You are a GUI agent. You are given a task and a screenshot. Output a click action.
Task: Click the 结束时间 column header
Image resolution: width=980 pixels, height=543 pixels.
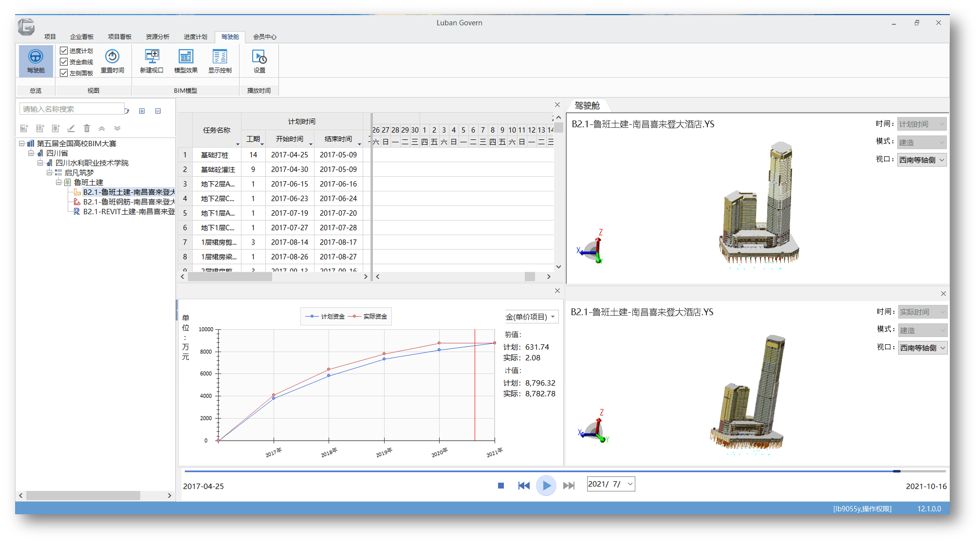338,139
